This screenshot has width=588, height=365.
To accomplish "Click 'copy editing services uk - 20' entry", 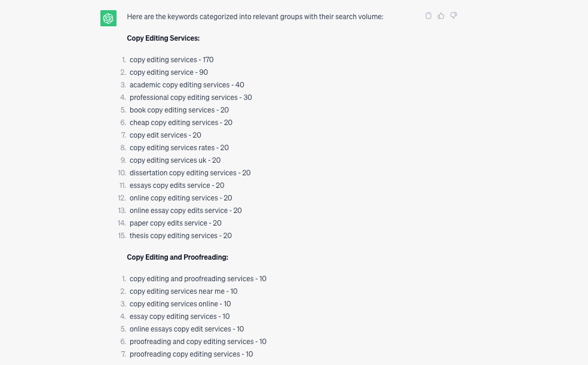I will click(174, 160).
